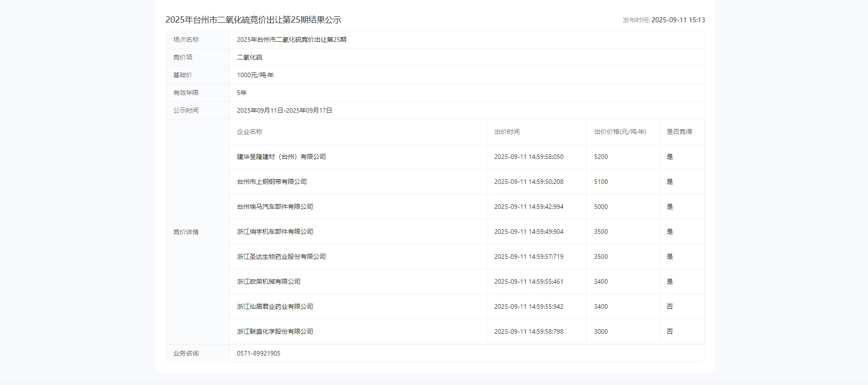The height and width of the screenshot is (385, 868).
Task: Click the 是否竞得 column header
Action: tap(679, 132)
